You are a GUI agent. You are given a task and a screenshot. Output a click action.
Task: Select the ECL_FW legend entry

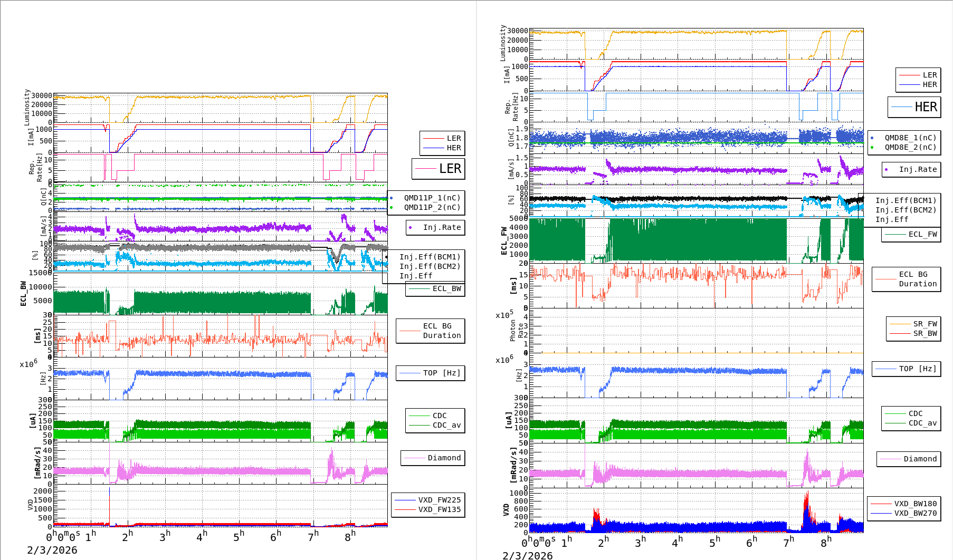[x=911, y=235]
